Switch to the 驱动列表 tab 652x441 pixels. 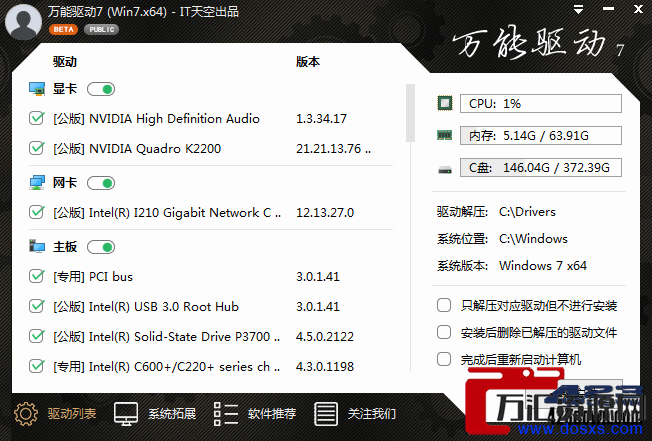coord(72,414)
